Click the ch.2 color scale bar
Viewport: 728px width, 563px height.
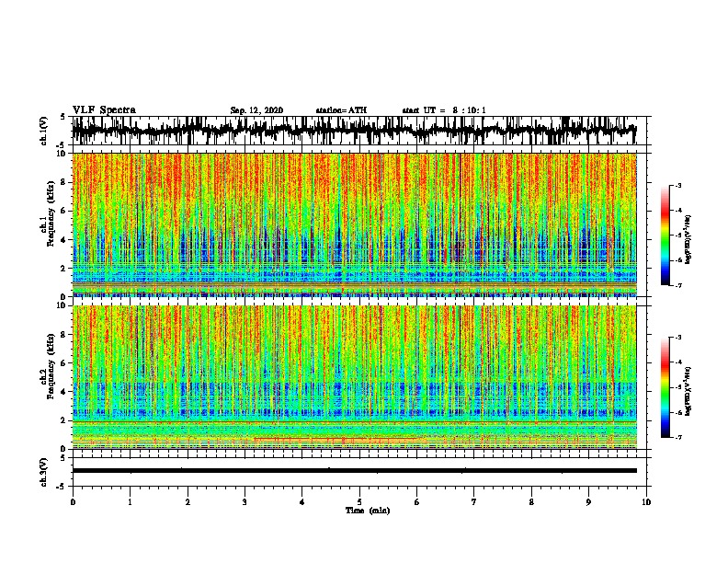[x=665, y=387]
